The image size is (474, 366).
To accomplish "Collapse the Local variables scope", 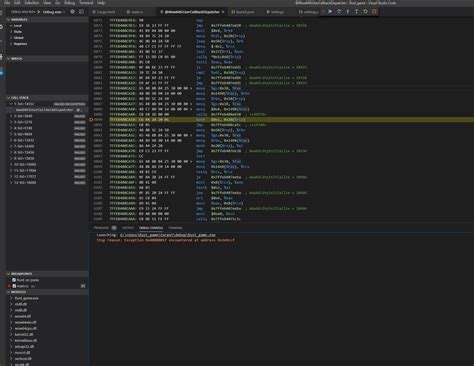I will point(47,26).
